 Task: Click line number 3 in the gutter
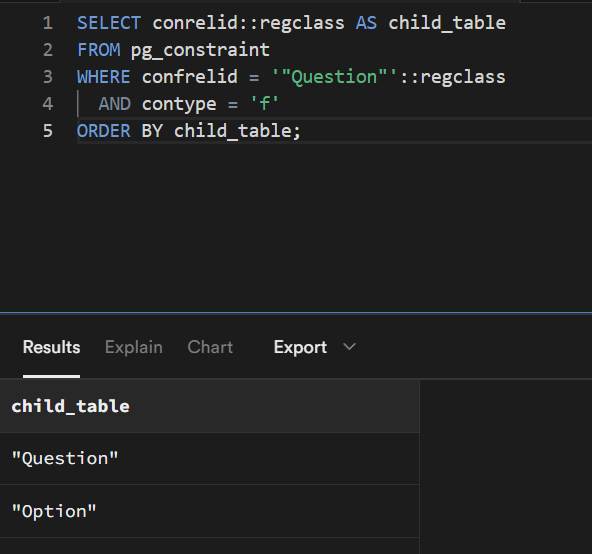click(x=48, y=77)
